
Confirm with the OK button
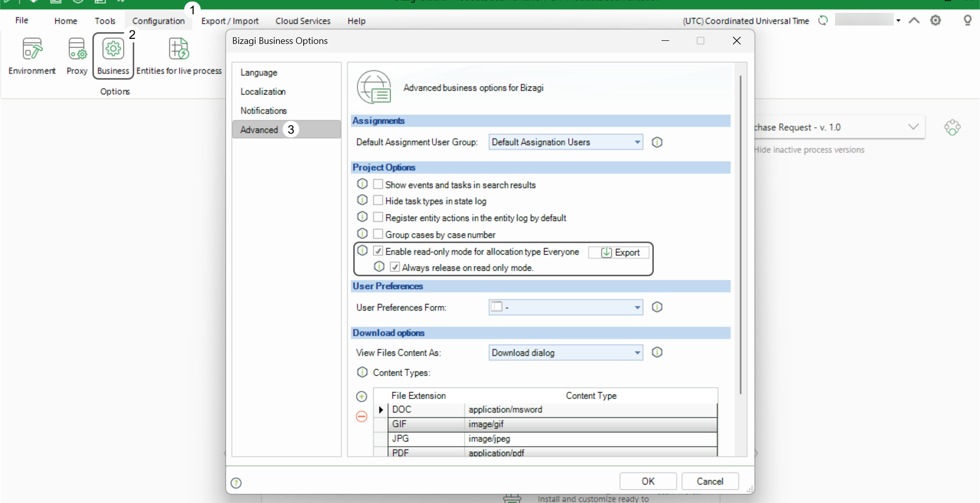(x=648, y=482)
